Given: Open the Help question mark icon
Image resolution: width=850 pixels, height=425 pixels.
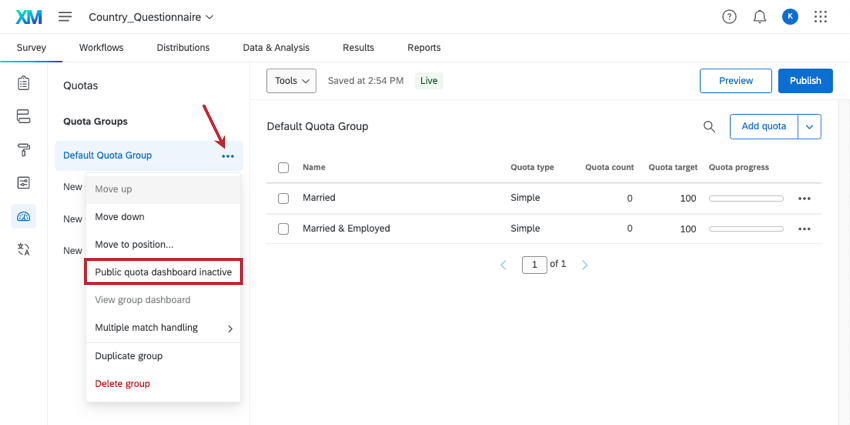Looking at the screenshot, I should (729, 17).
